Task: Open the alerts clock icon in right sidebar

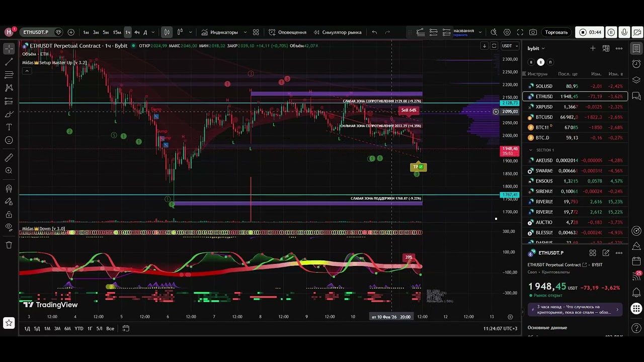Action: pyautogui.click(x=636, y=64)
